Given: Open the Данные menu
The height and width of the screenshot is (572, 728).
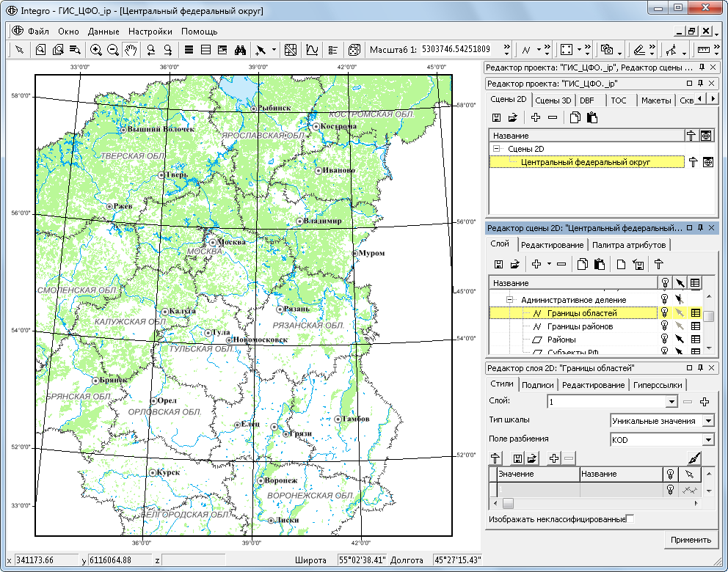Looking at the screenshot, I should pos(103,32).
